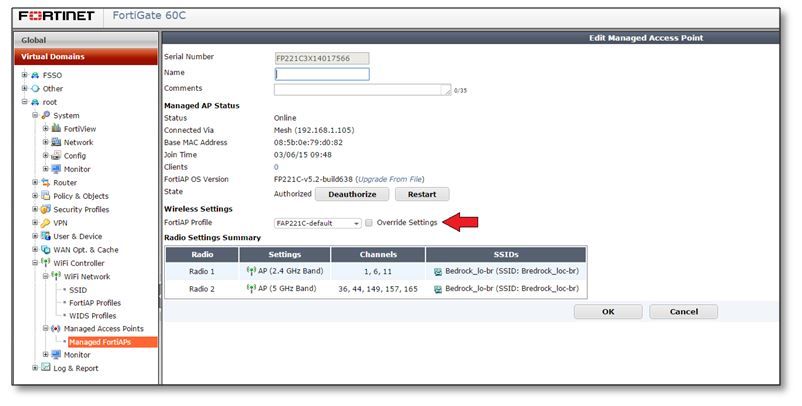Open the Global menu section
This screenshot has width=802, height=406.
pyautogui.click(x=86, y=40)
